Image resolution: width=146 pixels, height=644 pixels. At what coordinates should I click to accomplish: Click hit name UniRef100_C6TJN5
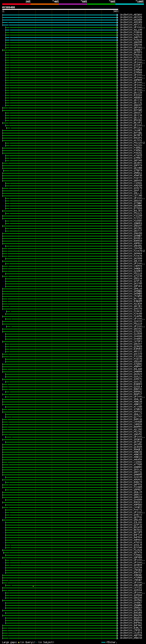click(x=131, y=196)
